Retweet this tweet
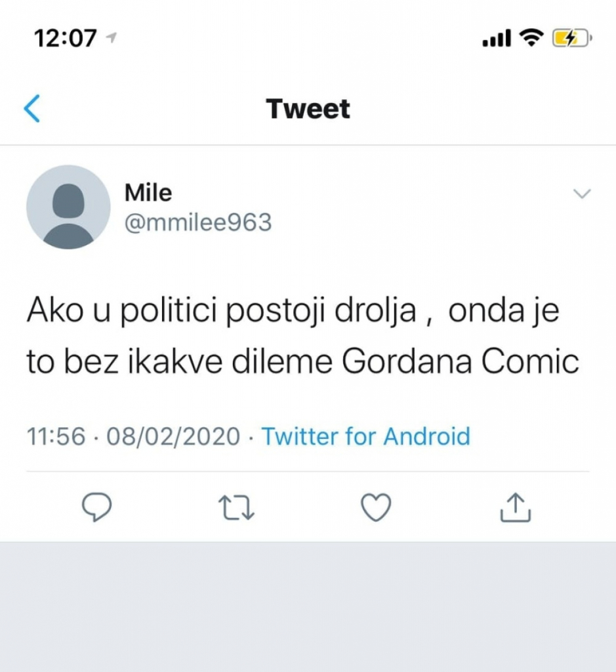The height and width of the screenshot is (672, 616). coord(237,507)
